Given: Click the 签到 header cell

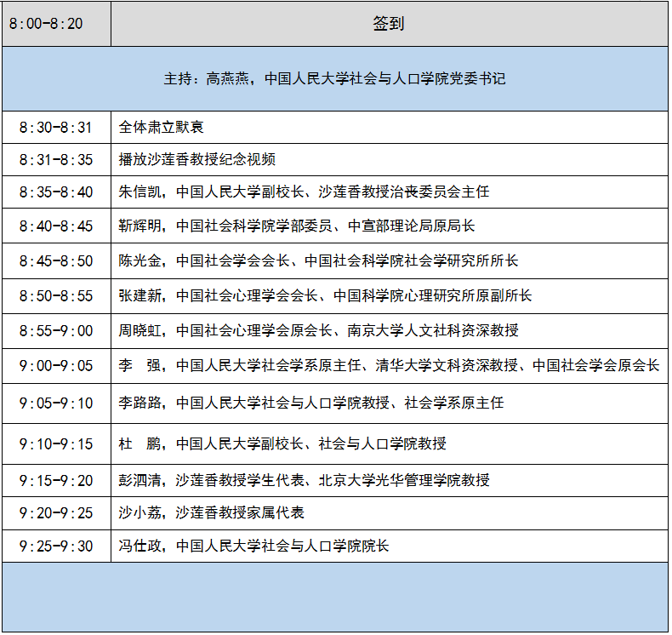Looking at the screenshot, I should pos(389,24).
